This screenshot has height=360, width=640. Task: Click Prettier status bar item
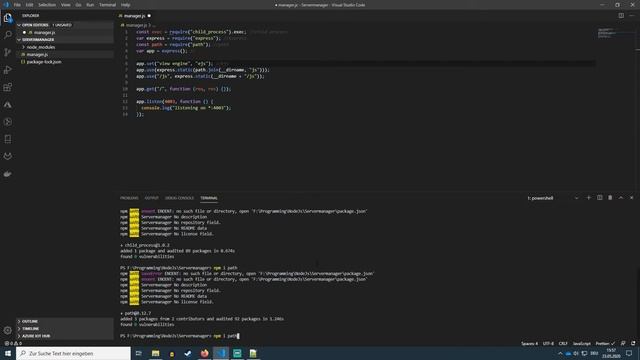point(605,344)
